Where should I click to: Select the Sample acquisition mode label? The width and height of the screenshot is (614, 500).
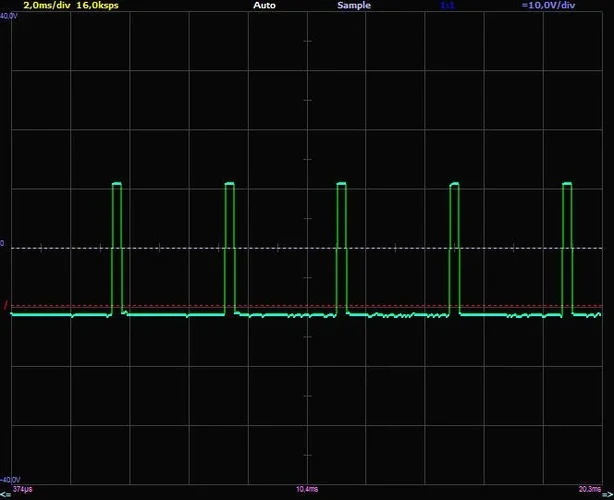point(354,5)
